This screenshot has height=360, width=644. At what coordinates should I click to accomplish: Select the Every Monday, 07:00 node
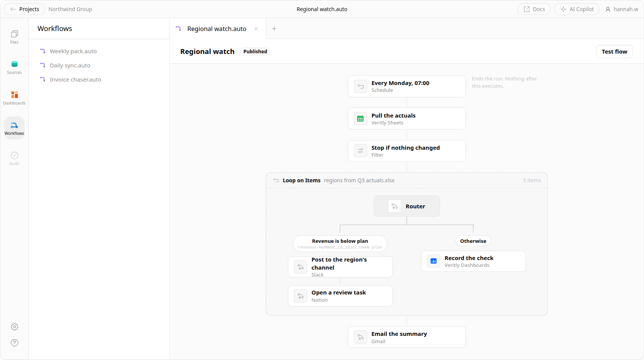[x=407, y=86]
